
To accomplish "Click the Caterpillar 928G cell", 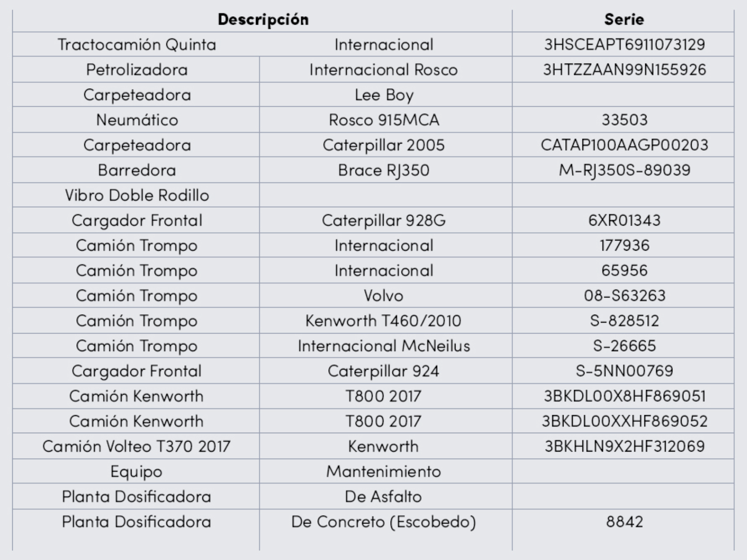I will [384, 220].
